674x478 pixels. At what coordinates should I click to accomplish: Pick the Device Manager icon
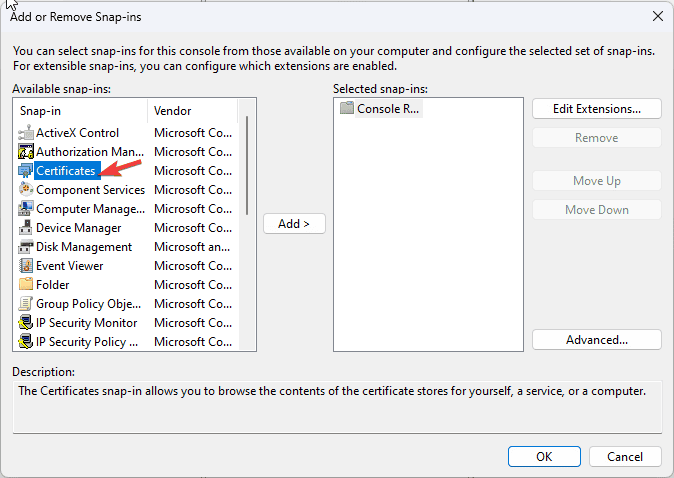click(26, 228)
